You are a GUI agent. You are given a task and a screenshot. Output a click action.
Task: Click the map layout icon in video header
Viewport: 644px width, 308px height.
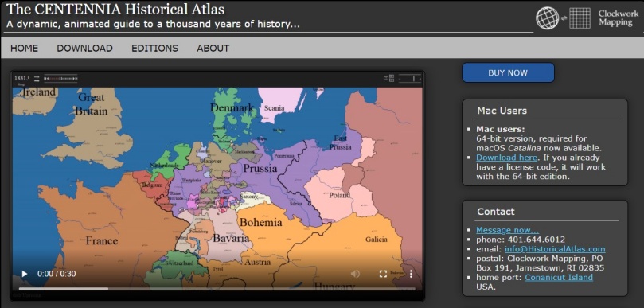click(389, 78)
